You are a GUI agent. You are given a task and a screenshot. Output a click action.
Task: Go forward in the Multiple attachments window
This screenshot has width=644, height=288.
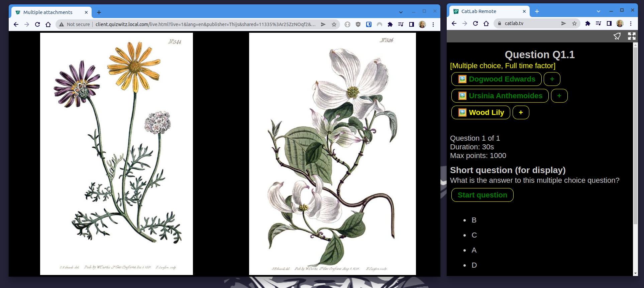point(27,24)
